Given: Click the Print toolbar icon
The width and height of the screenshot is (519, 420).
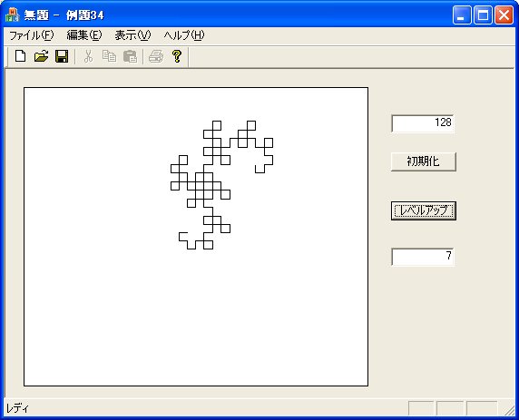Looking at the screenshot, I should 156,56.
